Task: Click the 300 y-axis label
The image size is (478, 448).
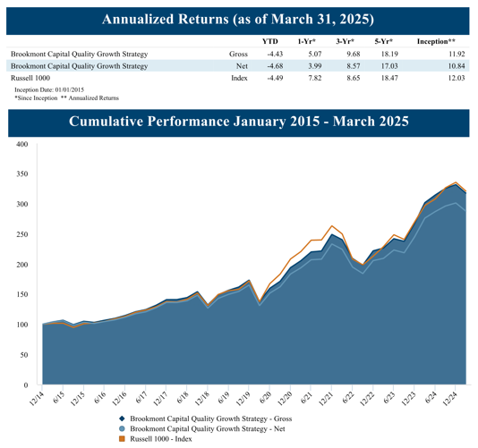Action: [22, 204]
